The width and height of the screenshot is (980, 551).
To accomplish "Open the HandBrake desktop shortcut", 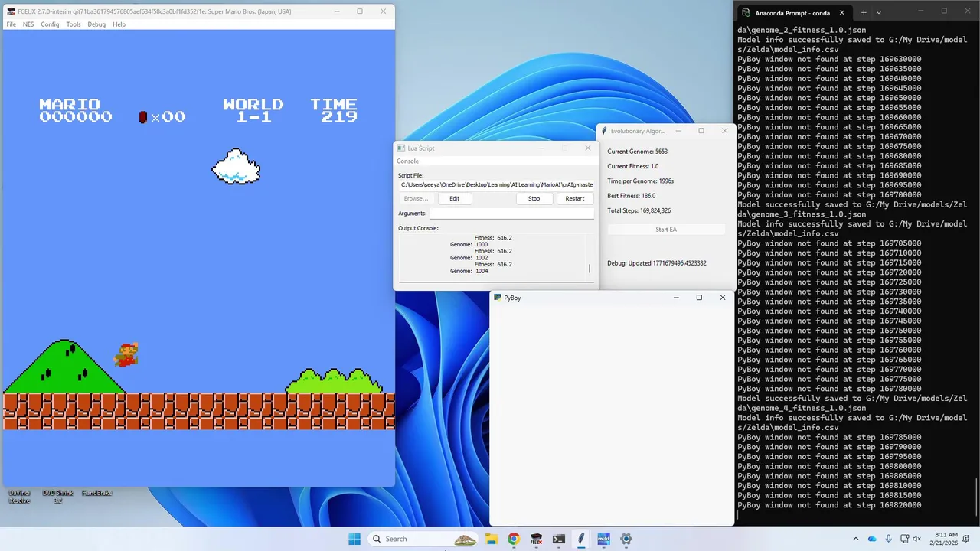I will coord(96,493).
